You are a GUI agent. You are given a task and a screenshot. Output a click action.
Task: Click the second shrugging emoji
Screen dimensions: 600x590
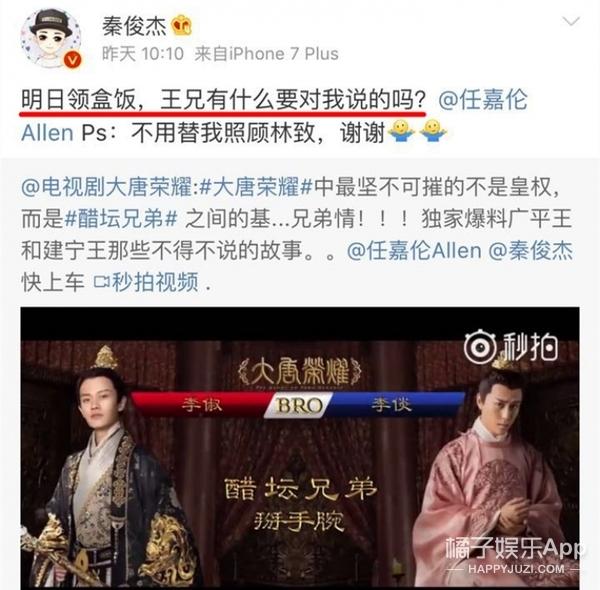click(432, 132)
